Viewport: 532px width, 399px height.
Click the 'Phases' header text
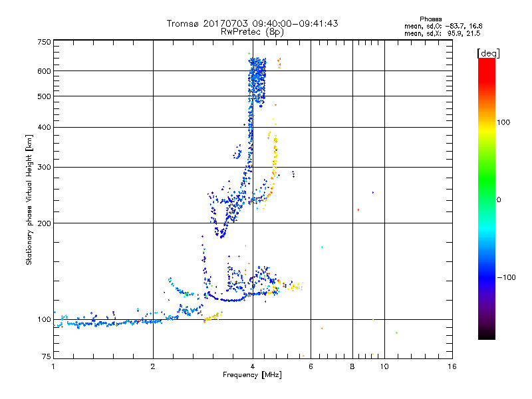[430, 19]
